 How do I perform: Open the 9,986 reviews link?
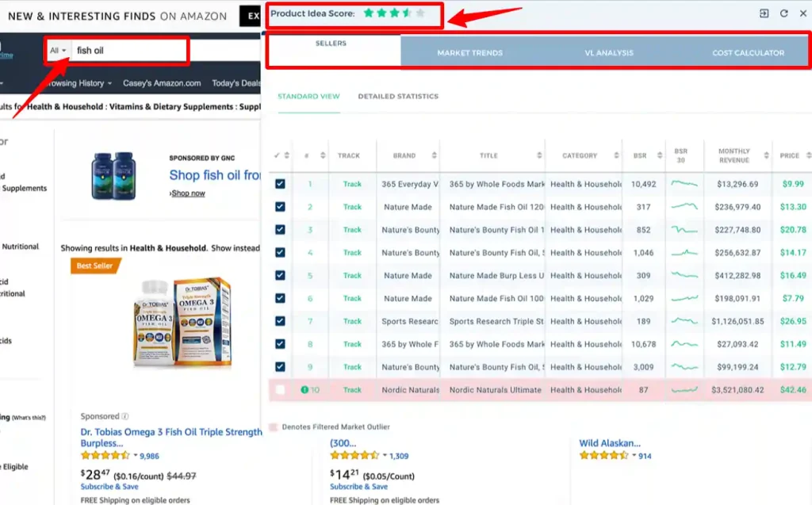149,456
